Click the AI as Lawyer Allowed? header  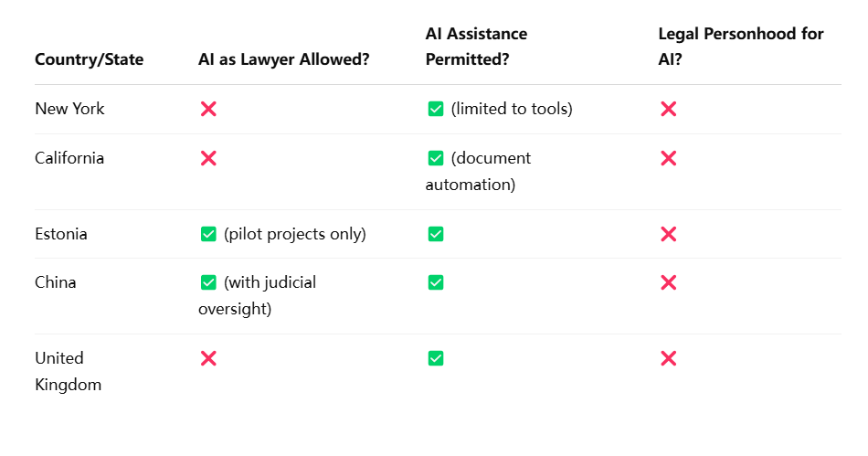(283, 59)
